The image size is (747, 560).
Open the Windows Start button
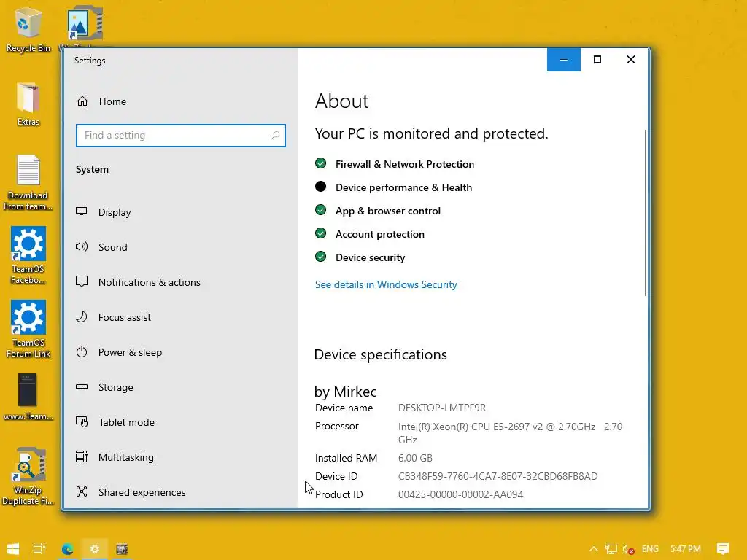tap(13, 549)
